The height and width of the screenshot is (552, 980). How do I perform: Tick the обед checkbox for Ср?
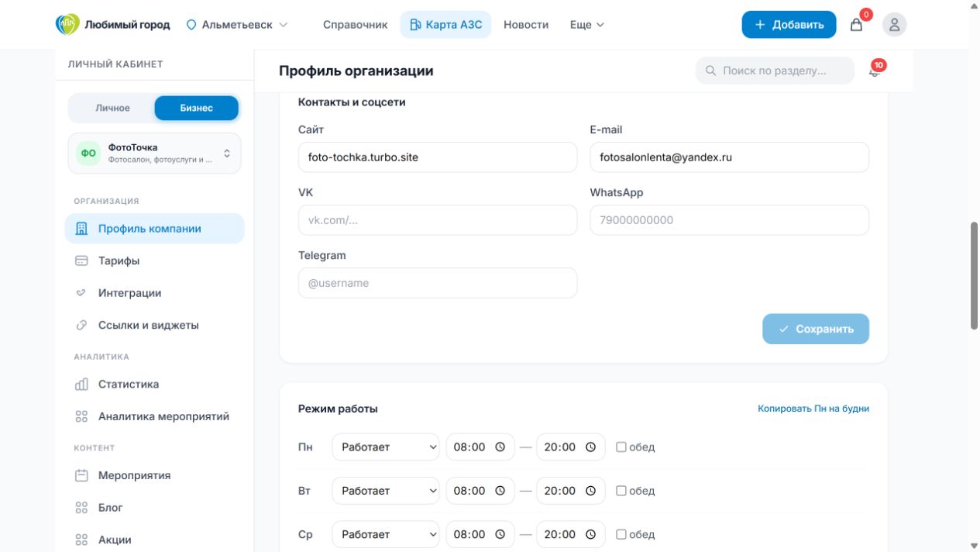[621, 534]
